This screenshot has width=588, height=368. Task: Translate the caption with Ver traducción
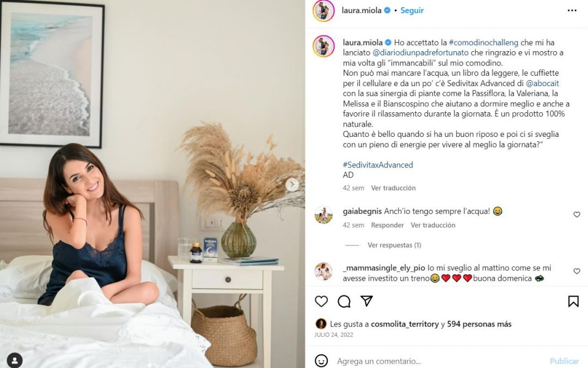pyautogui.click(x=393, y=188)
